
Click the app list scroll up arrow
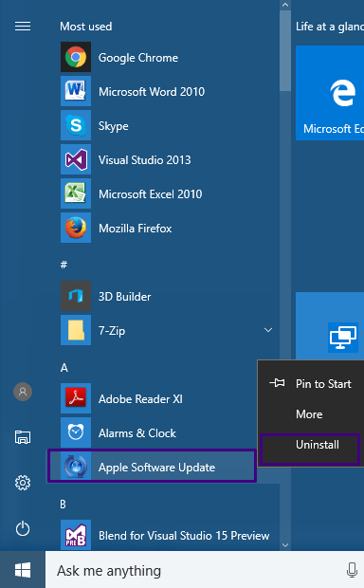(x=285, y=5)
